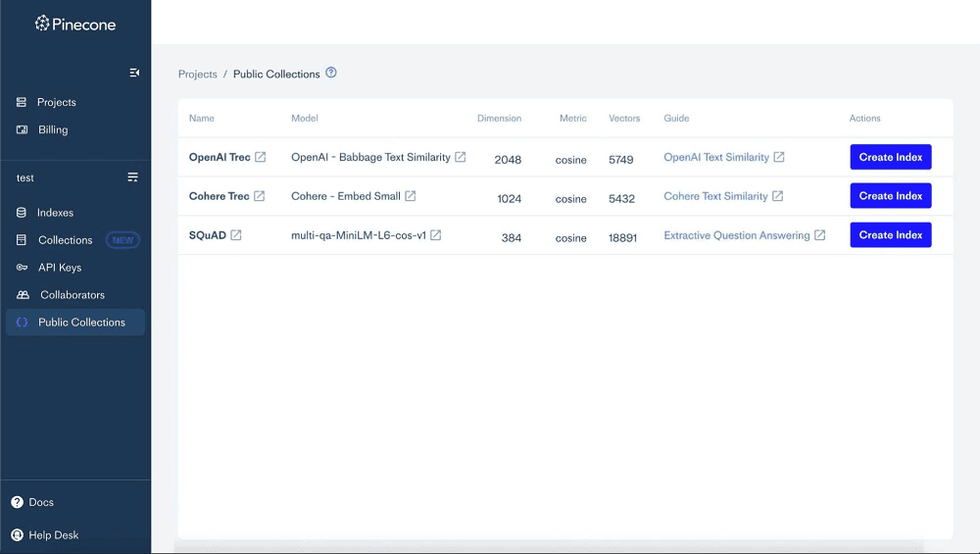
Task: Create Index for SQuAD
Action: tap(891, 235)
